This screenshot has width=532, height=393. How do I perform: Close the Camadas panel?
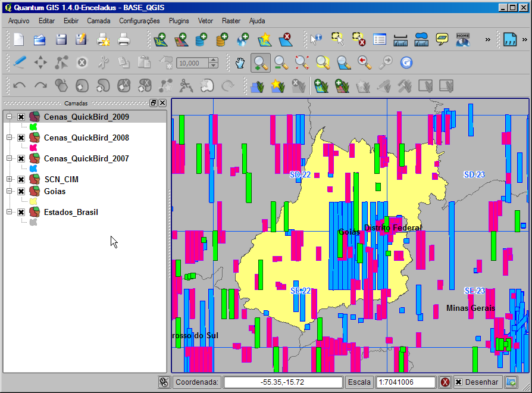[162, 103]
